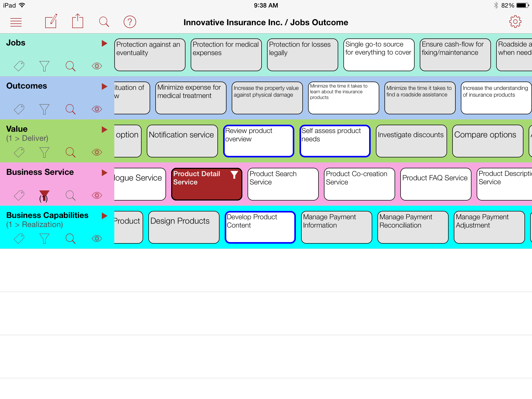The height and width of the screenshot is (399, 532).
Task: Toggle the eye icon in Jobs row
Action: point(97,66)
